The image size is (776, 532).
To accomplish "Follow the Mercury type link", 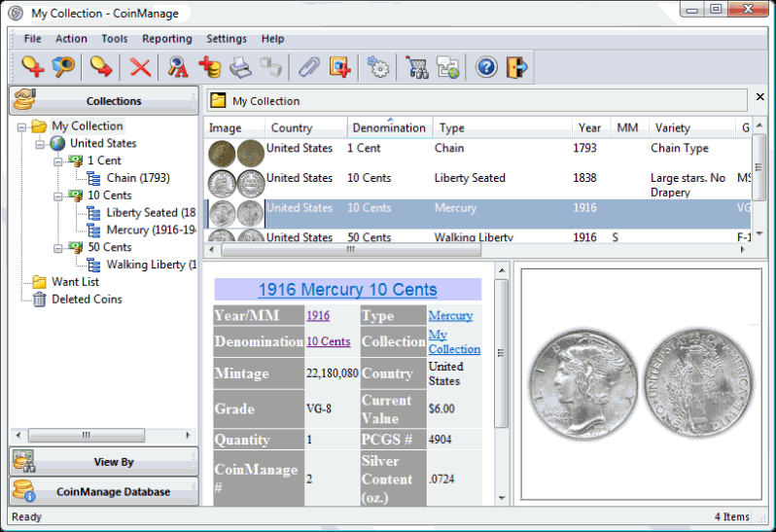I will [450, 315].
